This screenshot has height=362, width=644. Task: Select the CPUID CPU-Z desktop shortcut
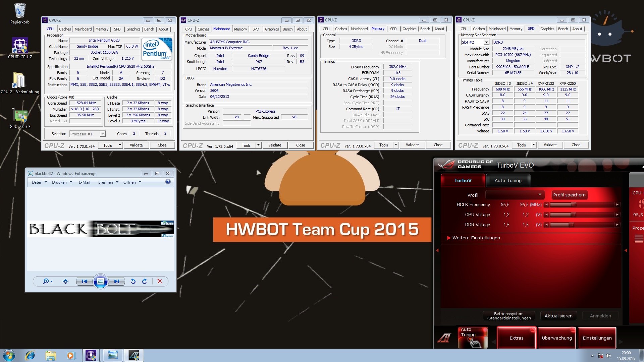pos(20,48)
